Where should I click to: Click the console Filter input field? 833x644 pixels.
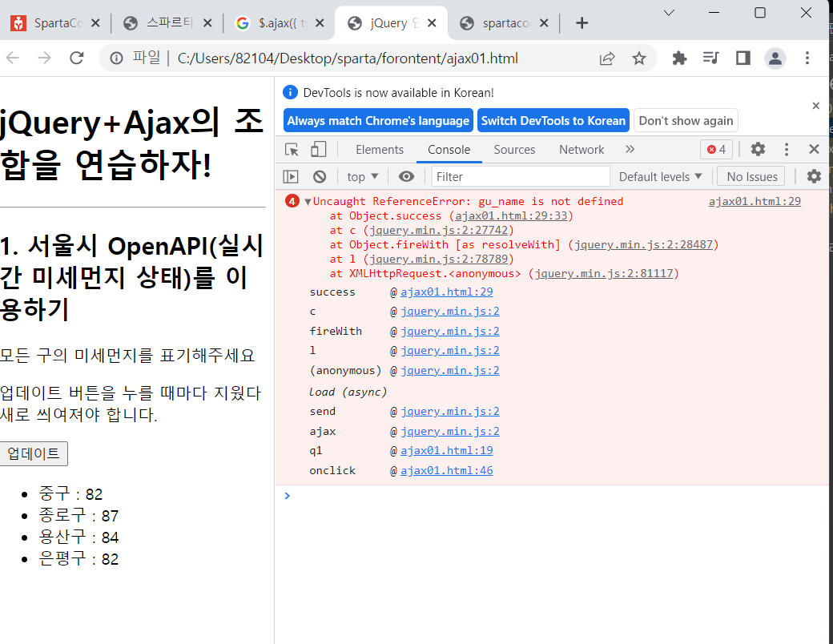[x=520, y=176]
